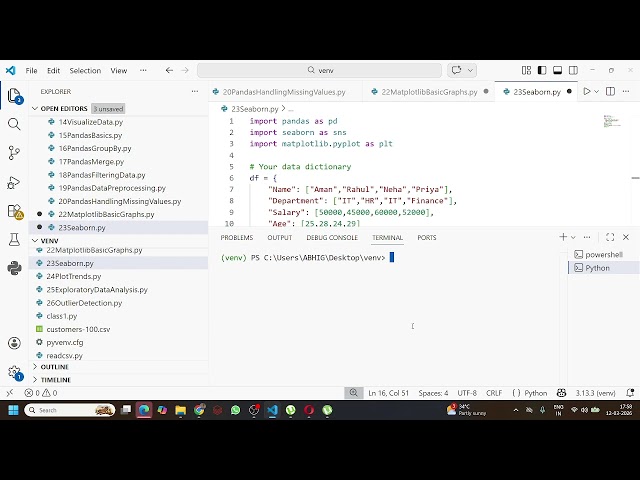Open the File menu
Screen dimensions: 640x480
[x=31, y=70]
